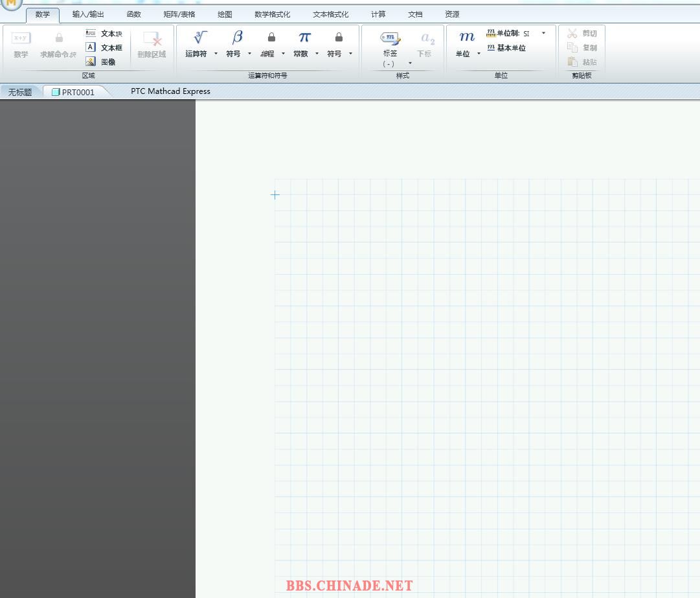The image size is (700, 598).
Task: Insert an image region via icon
Action: 91,61
